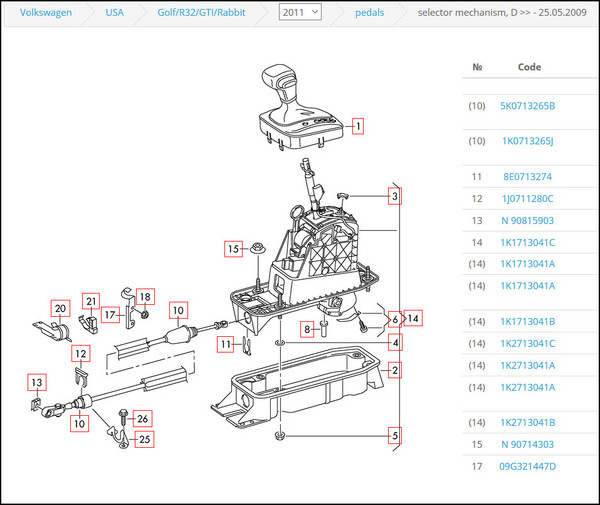600x505 pixels.
Task: Select callout 18 on the bracket
Action: [145, 297]
